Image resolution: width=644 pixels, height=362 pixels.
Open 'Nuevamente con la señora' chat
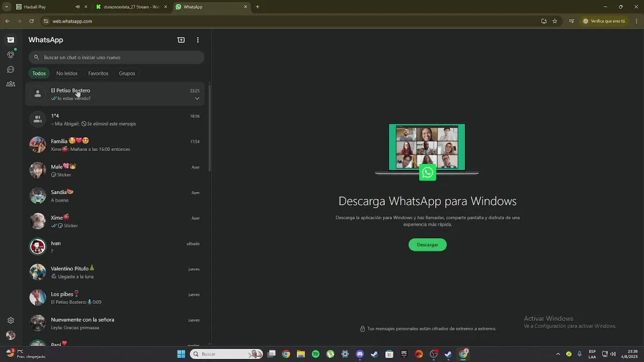(x=115, y=323)
